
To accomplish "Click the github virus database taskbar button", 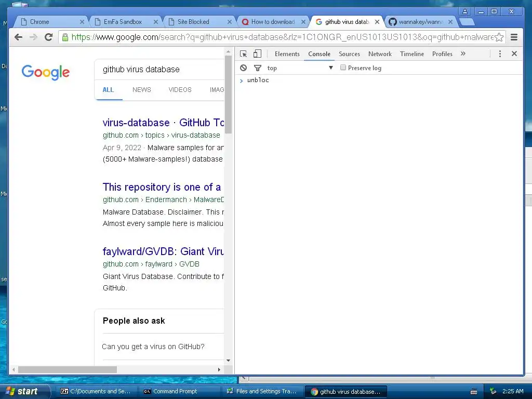I will 345,392.
